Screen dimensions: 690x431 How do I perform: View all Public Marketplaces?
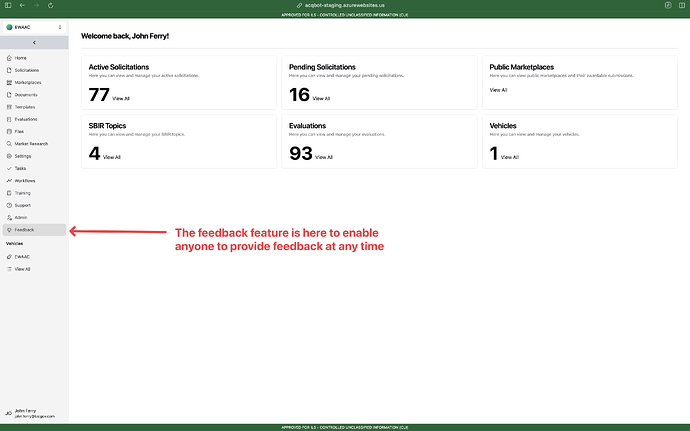(x=498, y=90)
